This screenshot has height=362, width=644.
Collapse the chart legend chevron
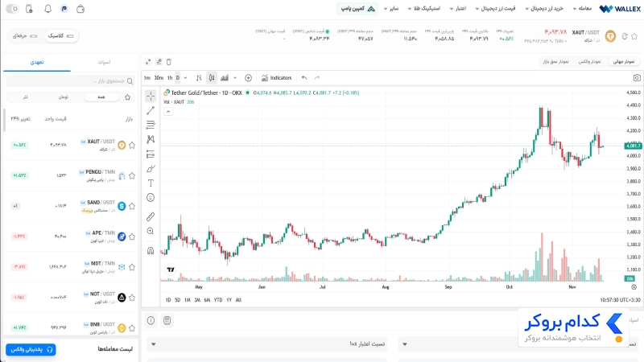click(x=168, y=112)
